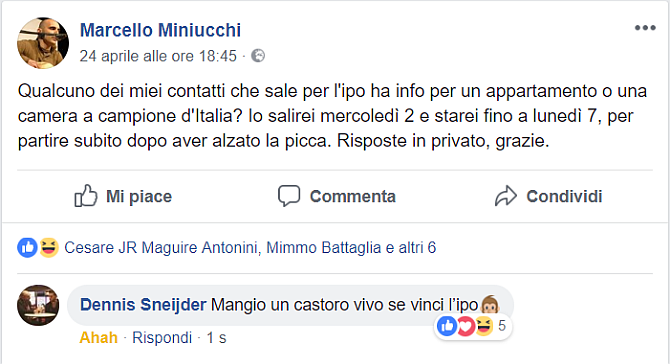Open Dennis Sneijder's profile from the comment
Screen dimensions: 670x364
(x=143, y=305)
